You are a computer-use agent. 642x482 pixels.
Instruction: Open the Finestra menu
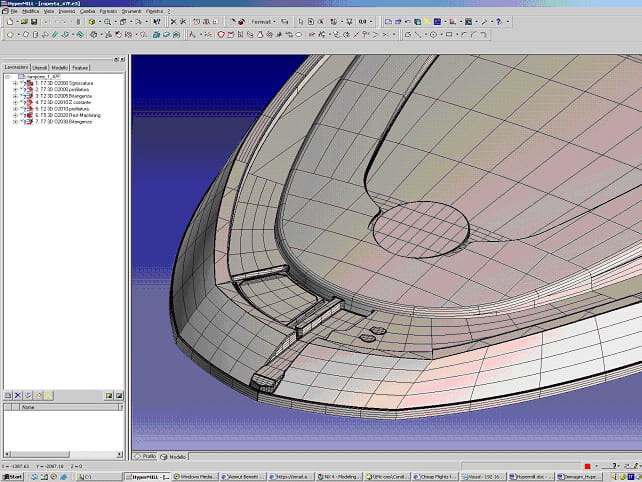point(154,11)
